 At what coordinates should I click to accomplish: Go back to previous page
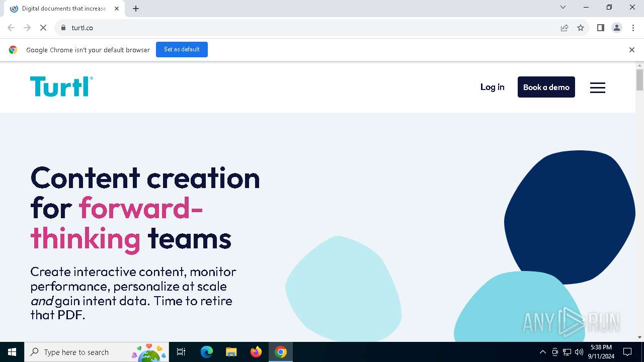pos(11,28)
